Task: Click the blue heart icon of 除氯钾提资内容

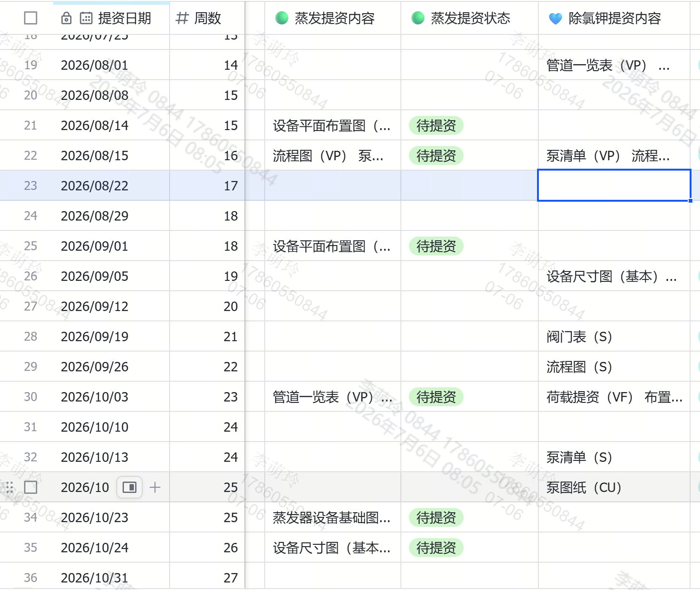Action: [556, 18]
